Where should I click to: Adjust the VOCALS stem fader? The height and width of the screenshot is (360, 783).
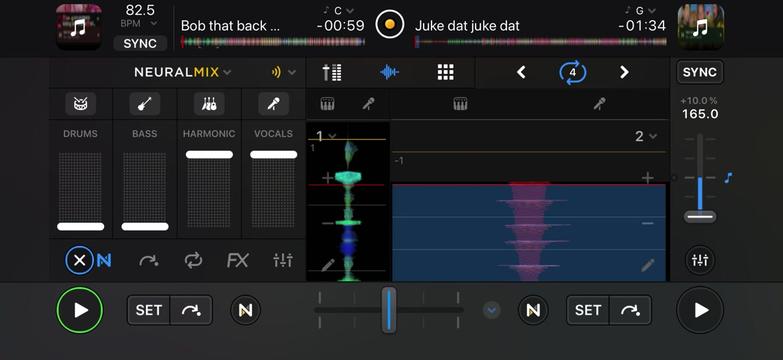tap(274, 155)
